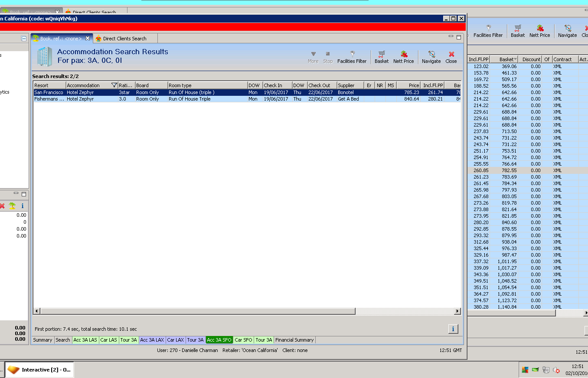Screen dimensions: 588x378
Task: Click Basket icon in the background window
Action: tap(517, 31)
